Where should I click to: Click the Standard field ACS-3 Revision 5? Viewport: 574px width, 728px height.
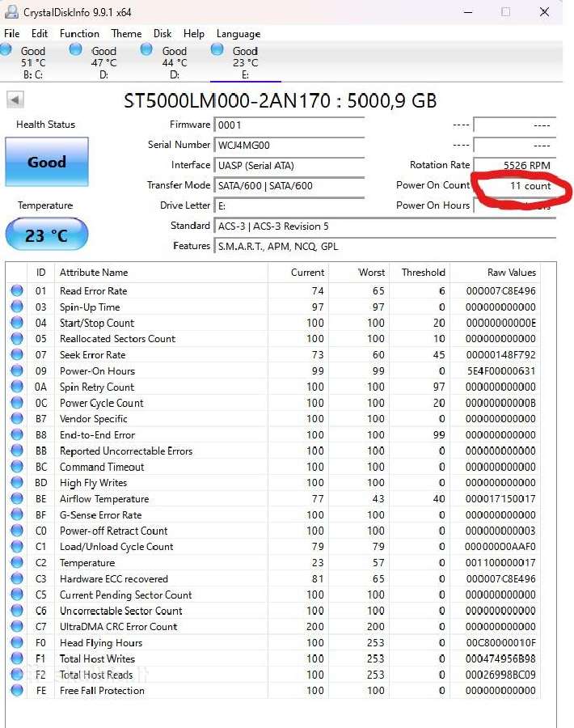point(385,226)
